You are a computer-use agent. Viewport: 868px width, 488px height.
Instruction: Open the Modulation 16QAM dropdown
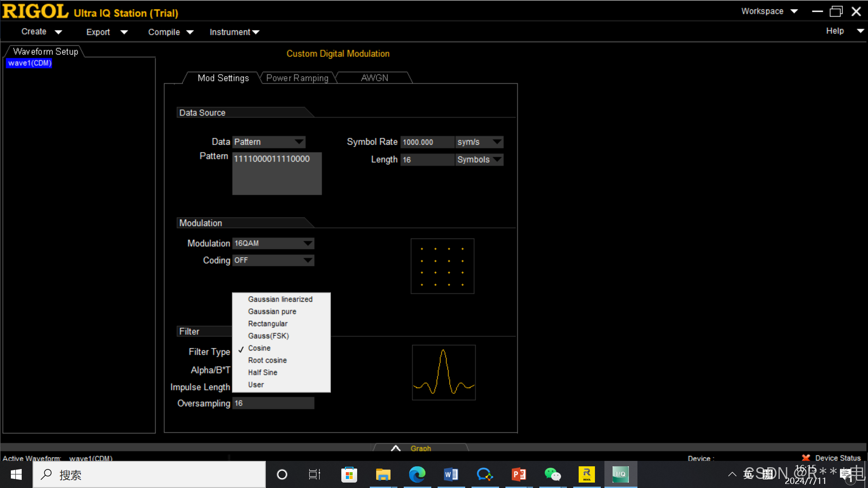[x=273, y=243]
